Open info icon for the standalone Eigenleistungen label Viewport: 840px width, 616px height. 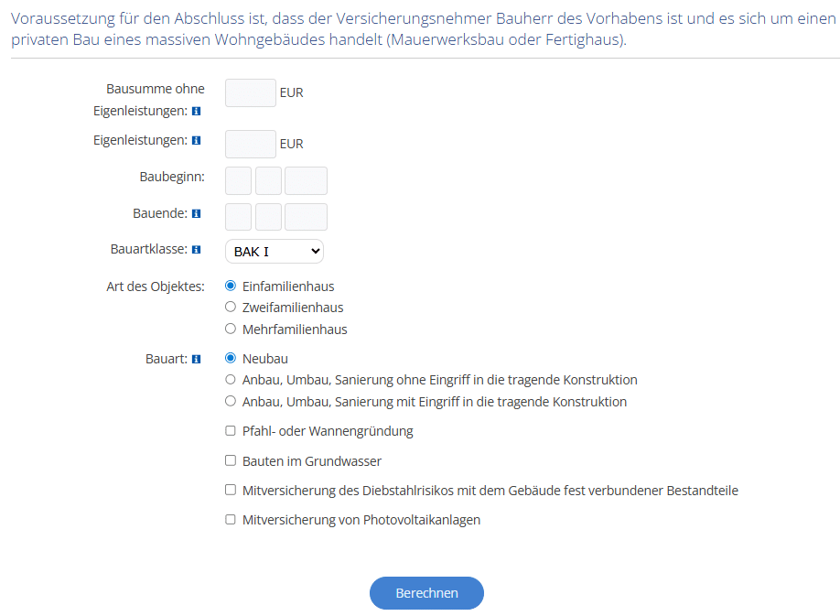196,141
